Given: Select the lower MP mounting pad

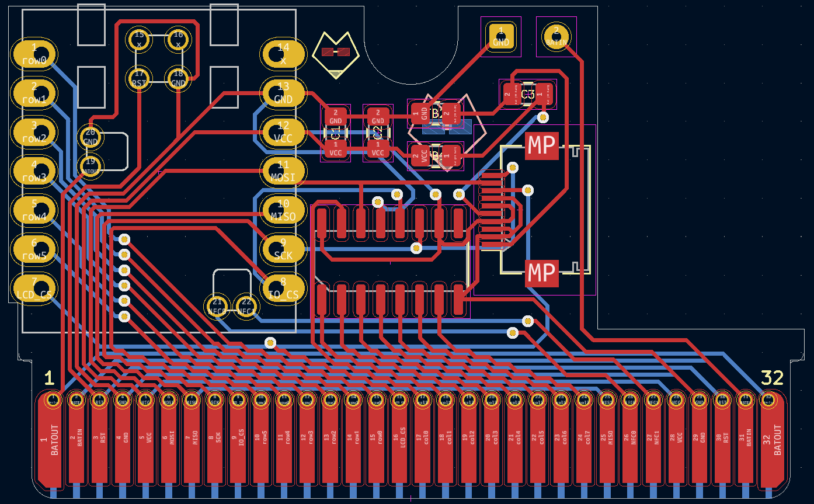Looking at the screenshot, I should tap(542, 273).
